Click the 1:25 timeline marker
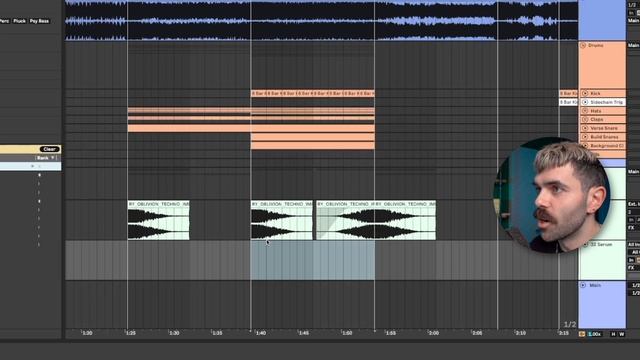The height and width of the screenshot is (360, 640). click(x=130, y=333)
